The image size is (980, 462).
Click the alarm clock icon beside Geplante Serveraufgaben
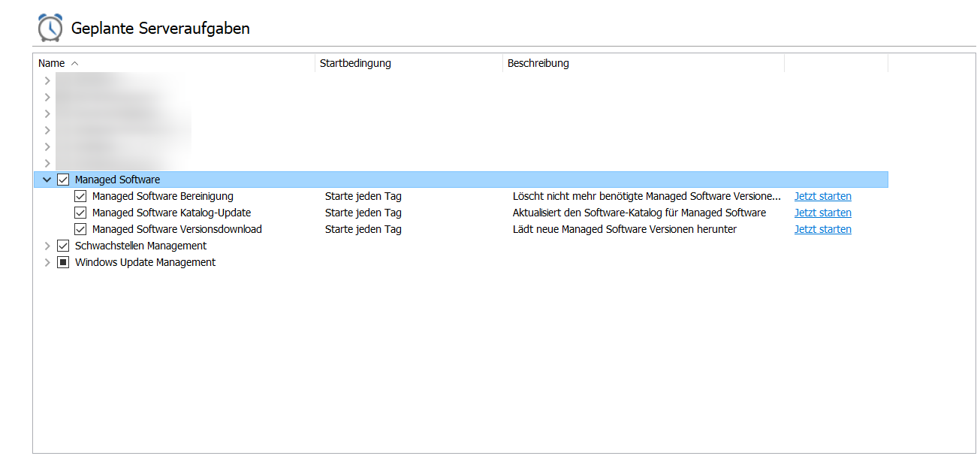pyautogui.click(x=50, y=28)
